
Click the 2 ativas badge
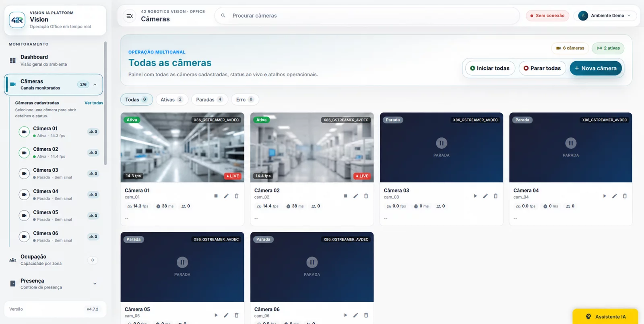[x=608, y=48]
